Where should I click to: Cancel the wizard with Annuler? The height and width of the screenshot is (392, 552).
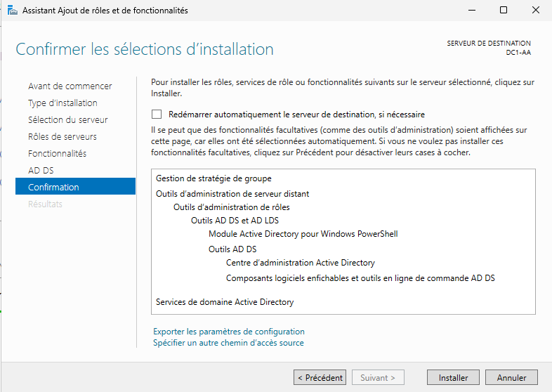[511, 377]
